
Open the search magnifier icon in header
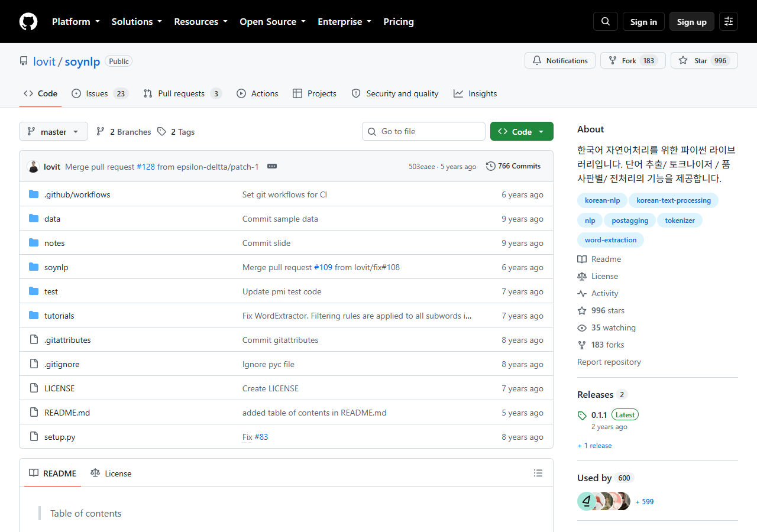606,21
